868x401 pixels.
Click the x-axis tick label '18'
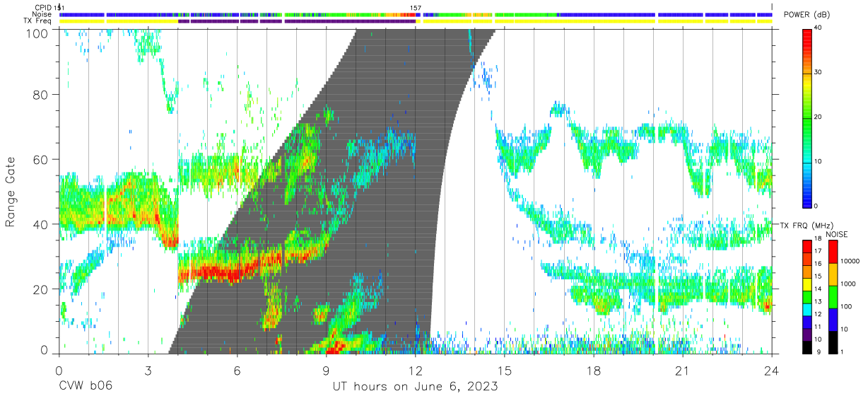click(x=594, y=369)
